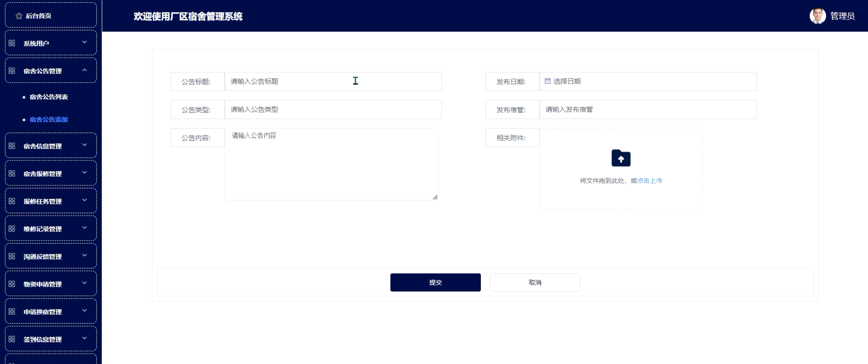Click the grid icon next to 宿舍信息管理
The image size is (868, 364).
[x=12, y=146]
